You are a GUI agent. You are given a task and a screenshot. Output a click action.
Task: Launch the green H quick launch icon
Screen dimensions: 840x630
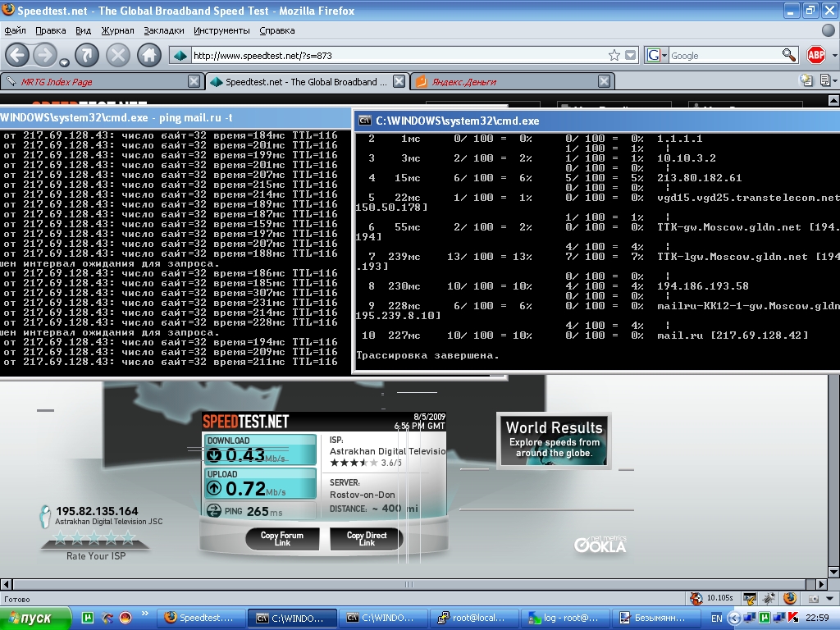(88, 618)
